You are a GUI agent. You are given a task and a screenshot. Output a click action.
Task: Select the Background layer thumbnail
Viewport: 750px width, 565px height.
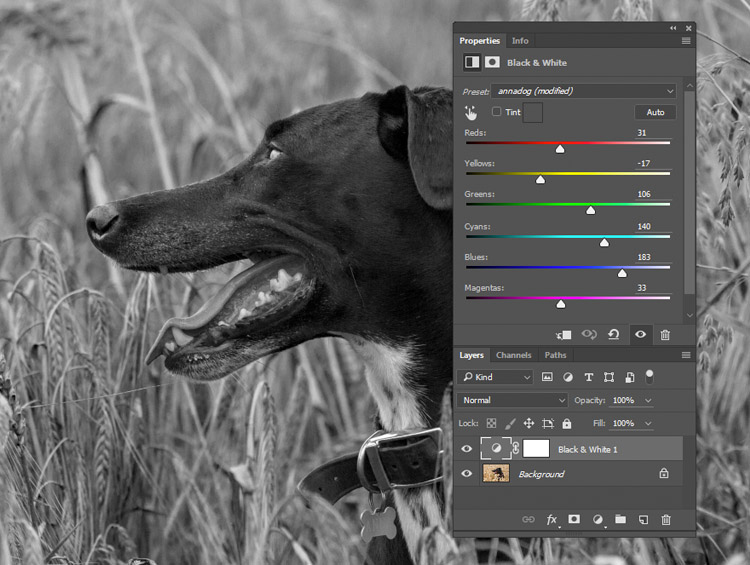tap(496, 474)
